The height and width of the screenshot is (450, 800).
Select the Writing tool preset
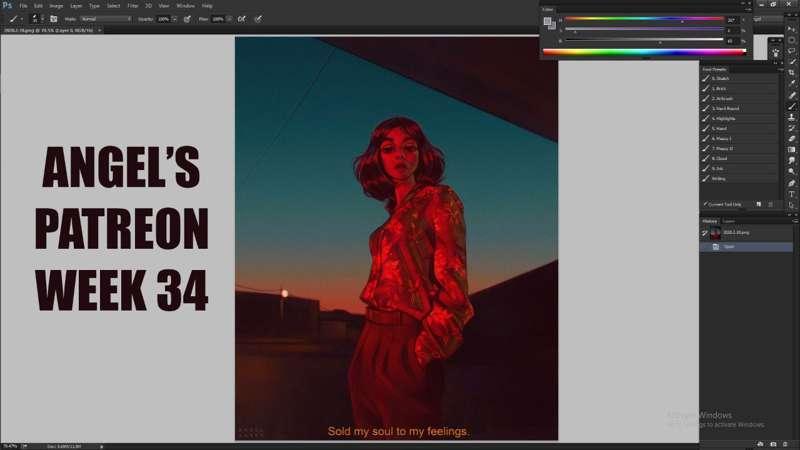(x=740, y=179)
